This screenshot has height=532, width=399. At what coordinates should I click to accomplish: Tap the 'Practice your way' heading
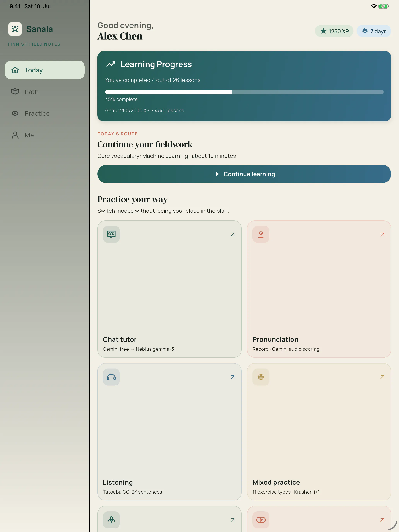(x=132, y=199)
